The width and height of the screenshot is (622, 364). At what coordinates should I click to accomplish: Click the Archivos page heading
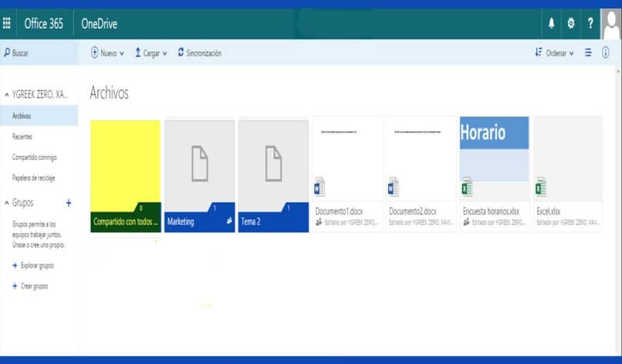tap(109, 93)
